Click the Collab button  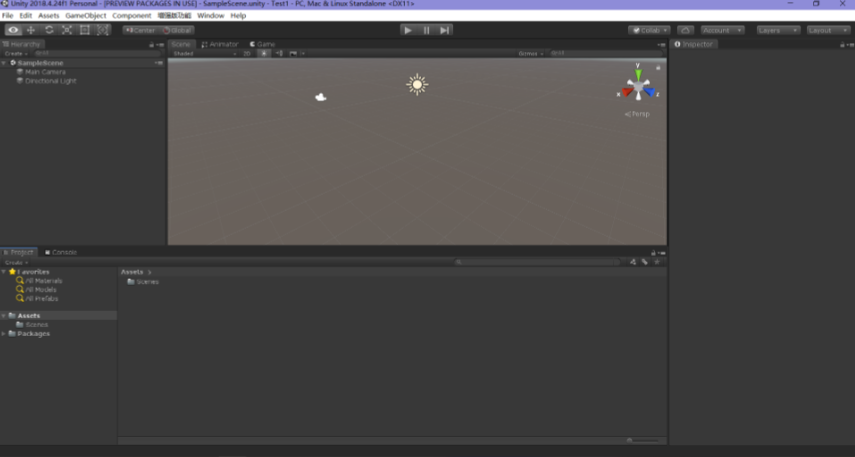click(x=649, y=30)
